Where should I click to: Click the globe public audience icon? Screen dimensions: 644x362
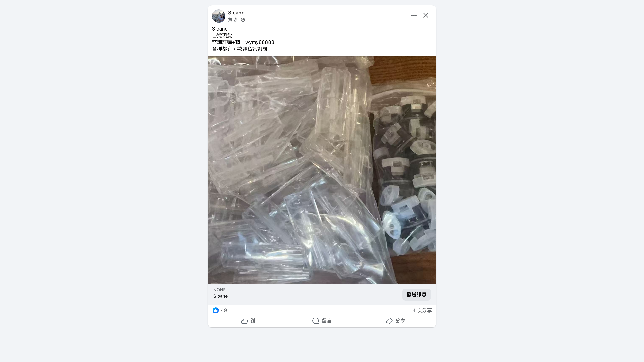click(x=243, y=20)
